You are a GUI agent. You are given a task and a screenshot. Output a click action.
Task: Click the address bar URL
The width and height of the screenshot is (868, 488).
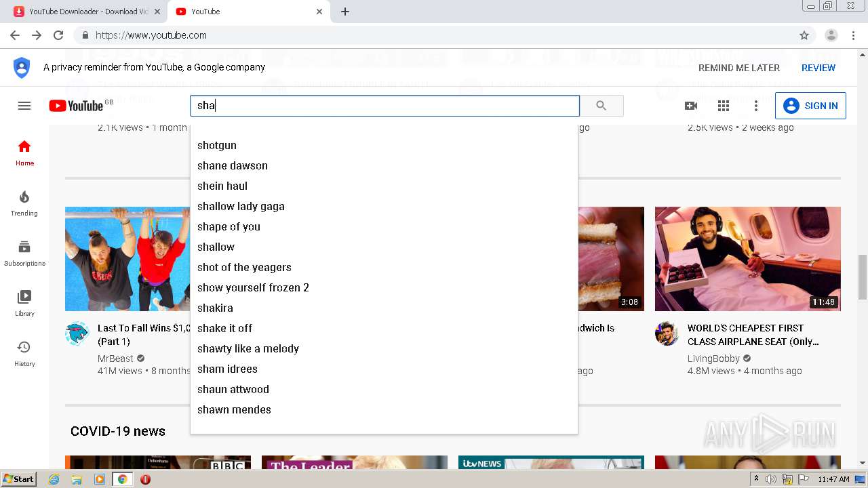click(151, 35)
